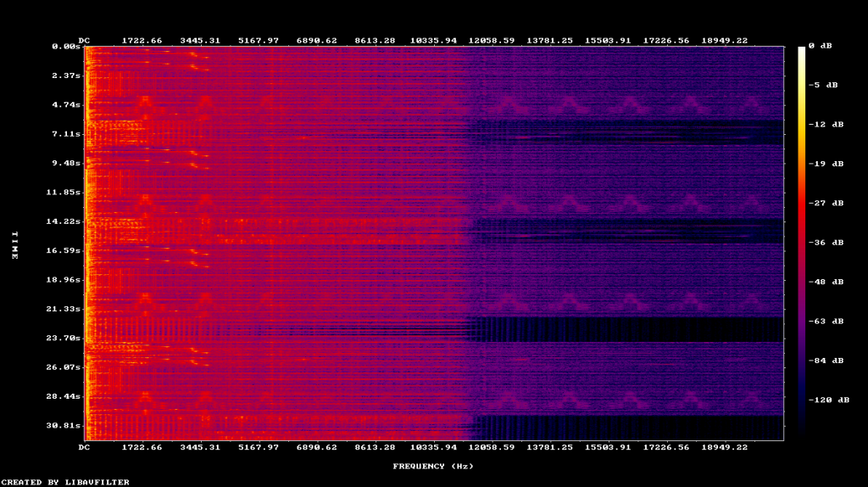
Task: Click the -48 dB legend label
Action: click(x=826, y=282)
